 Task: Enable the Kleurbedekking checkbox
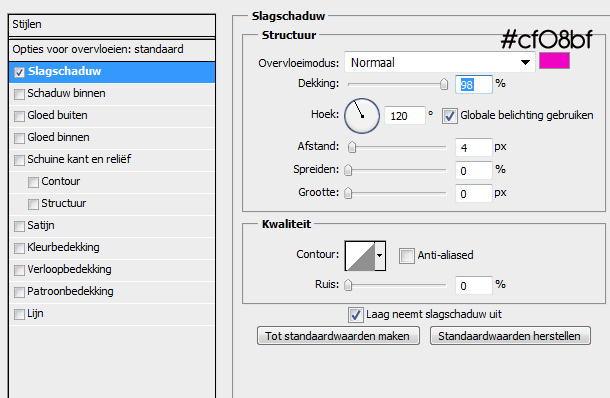tap(19, 248)
